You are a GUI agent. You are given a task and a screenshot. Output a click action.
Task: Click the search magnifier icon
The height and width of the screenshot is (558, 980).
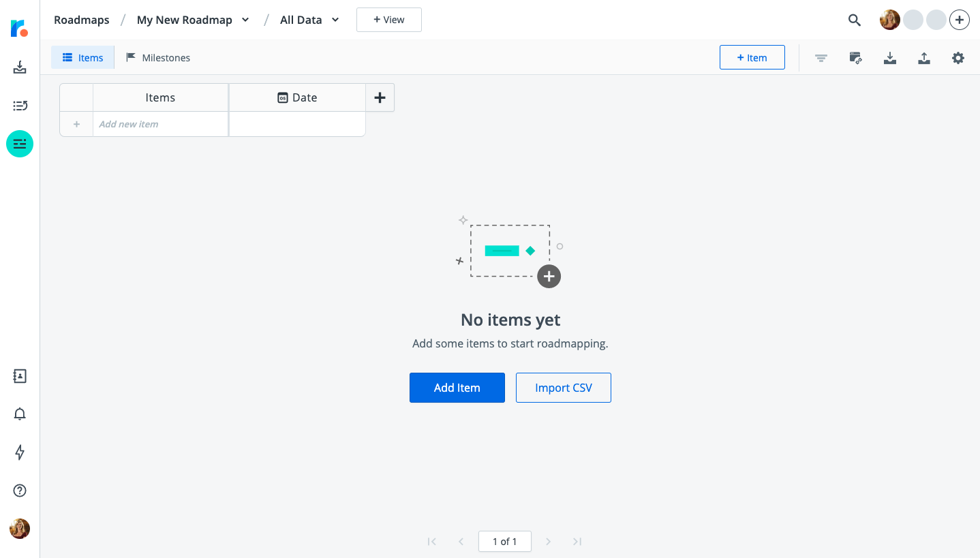tap(855, 20)
